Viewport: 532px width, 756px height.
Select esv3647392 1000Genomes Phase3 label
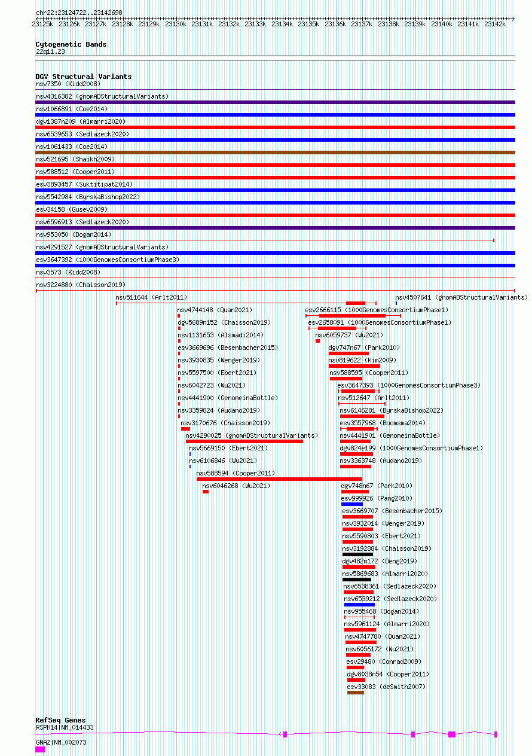click(108, 260)
